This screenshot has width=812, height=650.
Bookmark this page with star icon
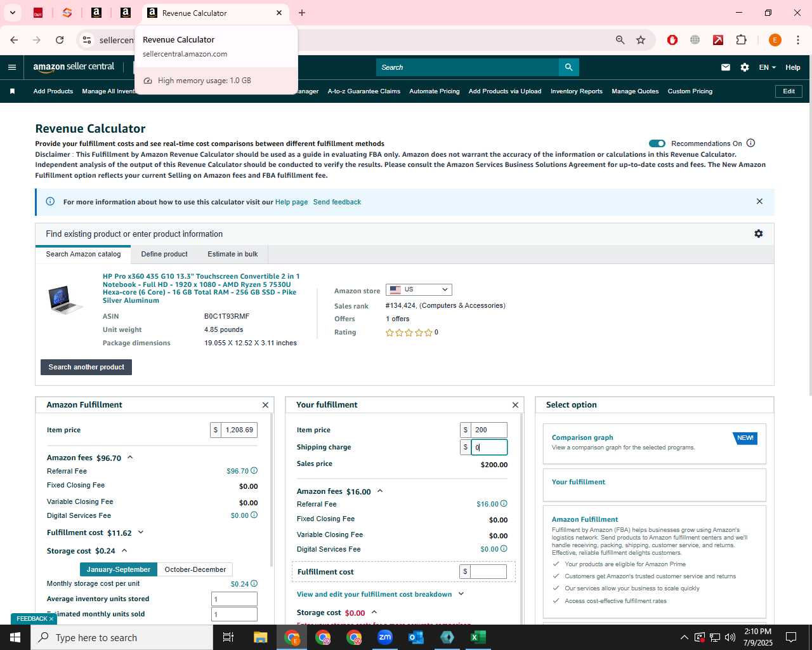tap(641, 40)
